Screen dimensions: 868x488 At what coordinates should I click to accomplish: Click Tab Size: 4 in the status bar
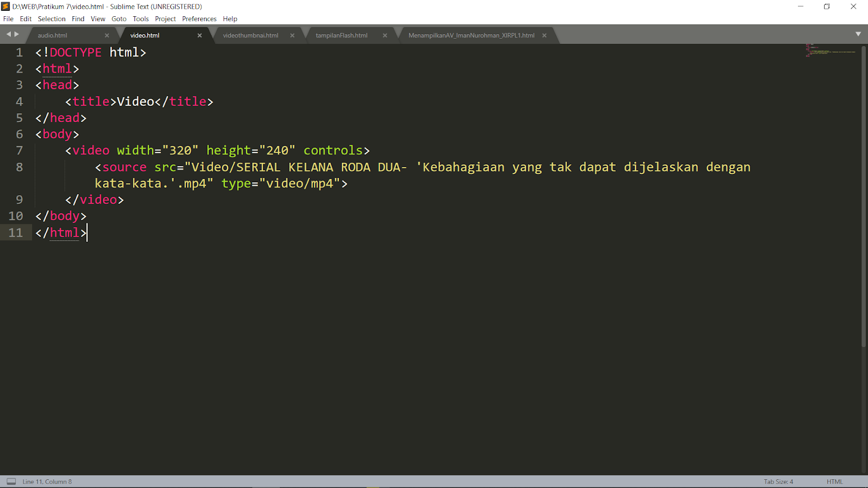(x=778, y=481)
